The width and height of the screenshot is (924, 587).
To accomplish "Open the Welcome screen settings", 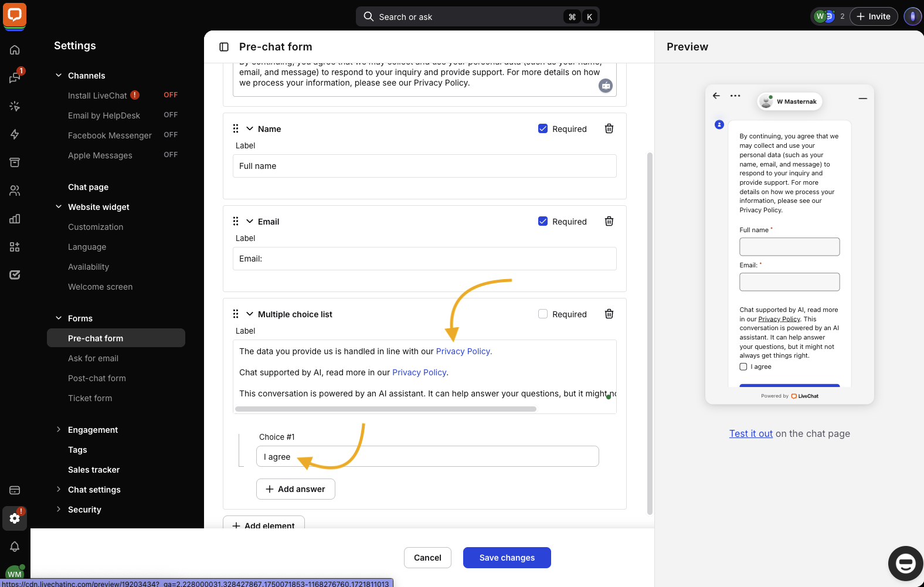I will tap(100, 287).
